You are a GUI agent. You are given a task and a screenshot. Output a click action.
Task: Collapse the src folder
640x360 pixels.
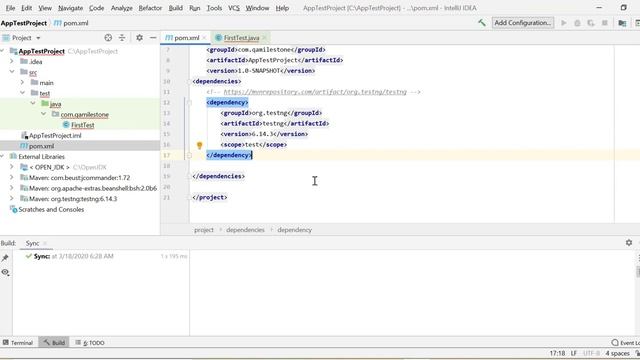coord(12,72)
